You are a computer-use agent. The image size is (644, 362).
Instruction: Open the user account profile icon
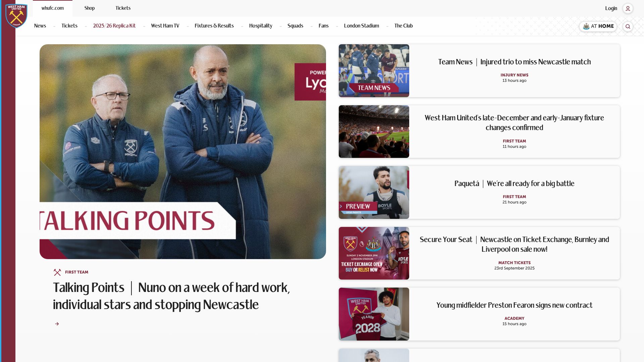click(x=628, y=8)
